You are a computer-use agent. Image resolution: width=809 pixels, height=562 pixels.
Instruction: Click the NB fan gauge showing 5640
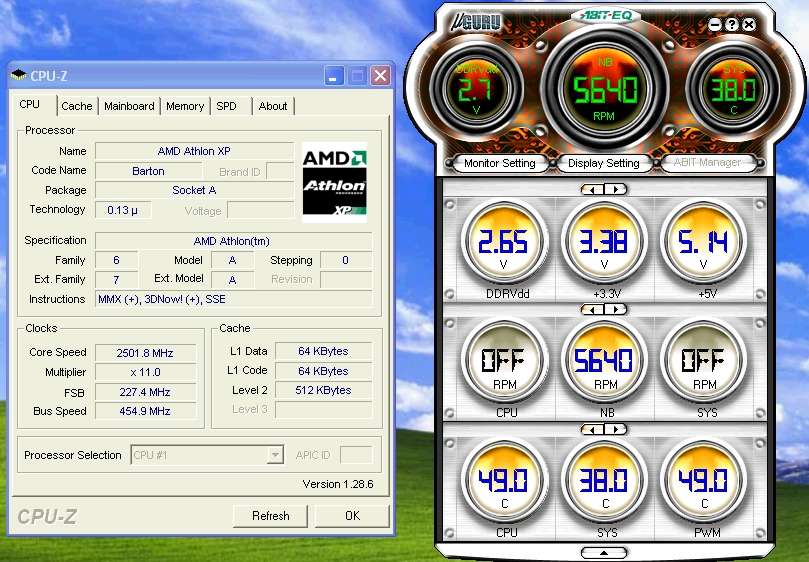click(x=604, y=363)
